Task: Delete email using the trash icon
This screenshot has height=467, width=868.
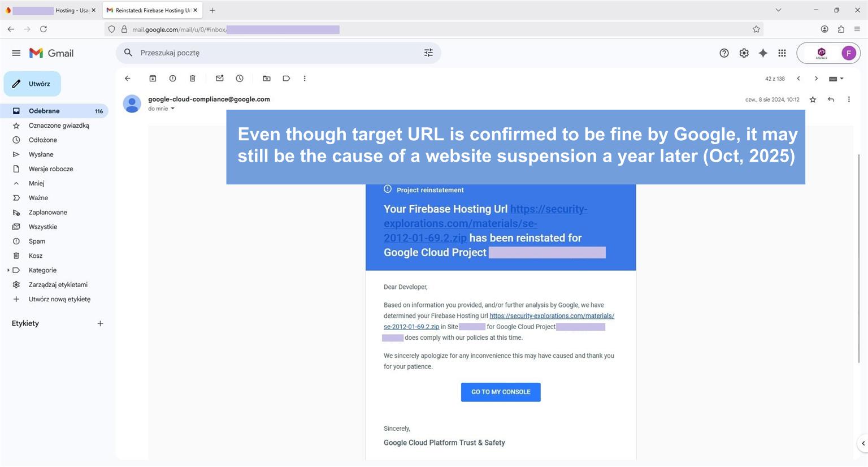Action: point(192,79)
